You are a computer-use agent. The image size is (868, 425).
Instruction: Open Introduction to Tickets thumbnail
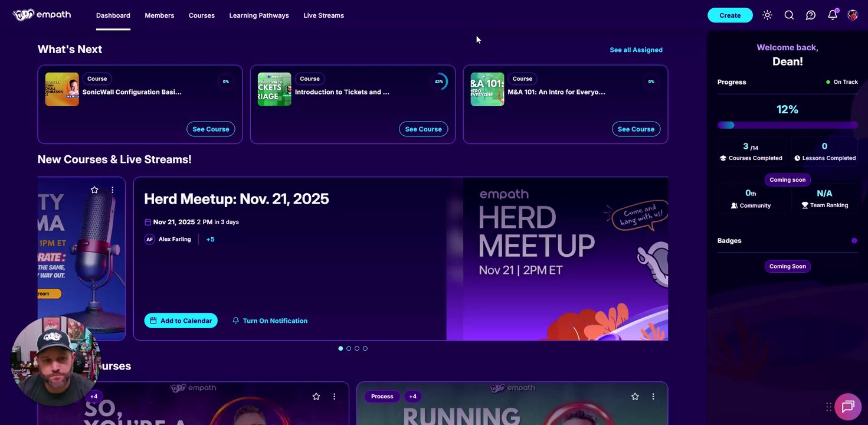pos(274,89)
